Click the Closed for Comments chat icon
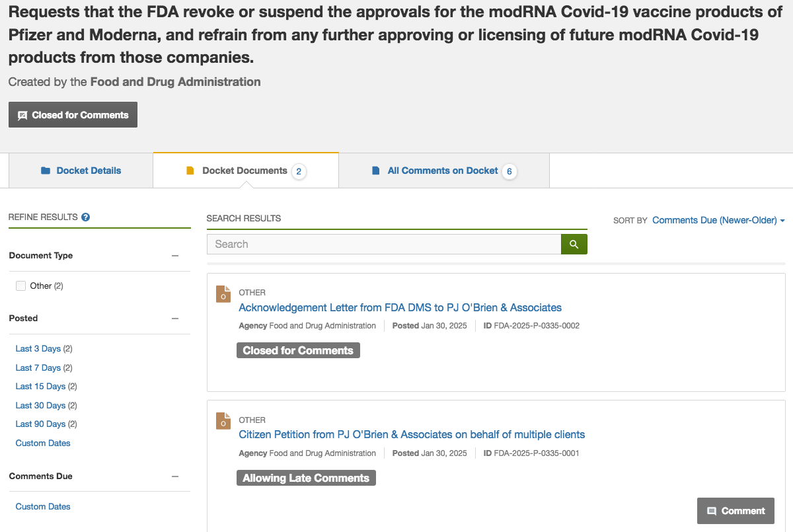Viewport: 793px width, 532px height. pyautogui.click(x=22, y=115)
